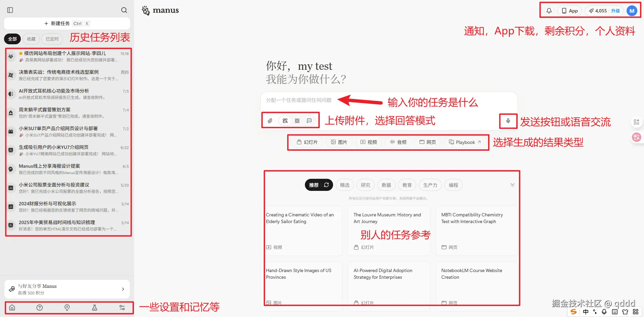Image resolution: width=644 pixels, height=317 pixels.
Task: Open the IME skin shirt icon
Action: point(625,312)
